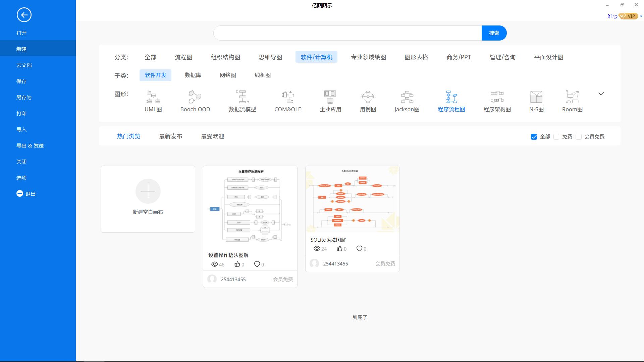Click the 搜索 button
This screenshot has height=362, width=644.
(494, 33)
